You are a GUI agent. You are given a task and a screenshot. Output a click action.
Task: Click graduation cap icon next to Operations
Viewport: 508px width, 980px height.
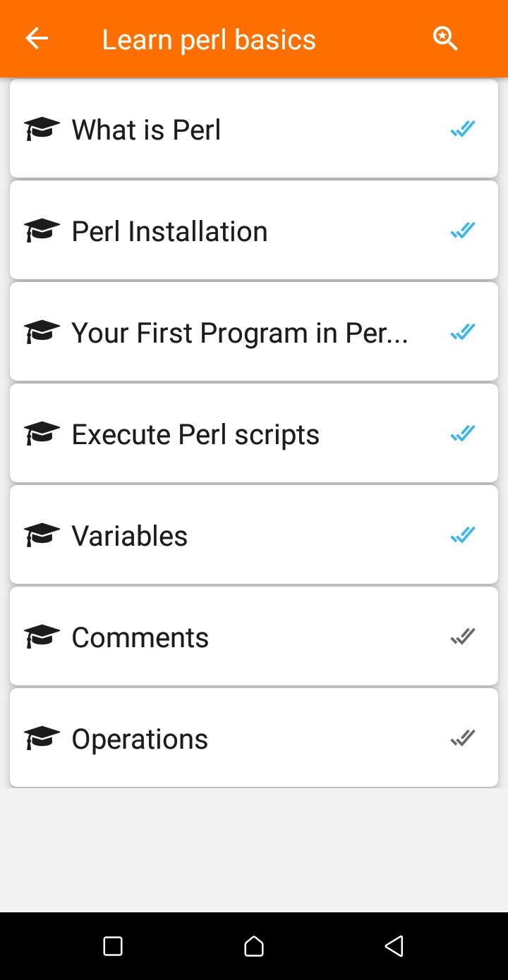42,738
